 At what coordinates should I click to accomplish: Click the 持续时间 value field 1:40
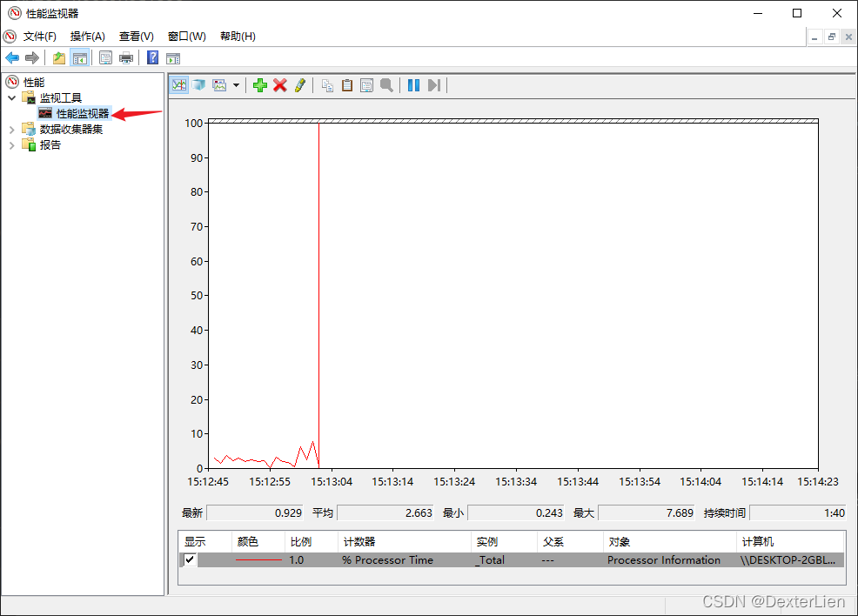tap(798, 512)
